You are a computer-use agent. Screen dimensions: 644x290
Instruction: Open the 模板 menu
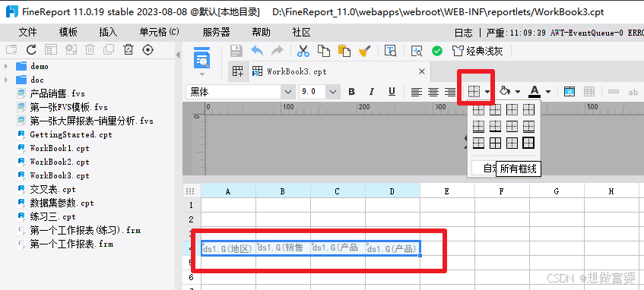point(68,33)
